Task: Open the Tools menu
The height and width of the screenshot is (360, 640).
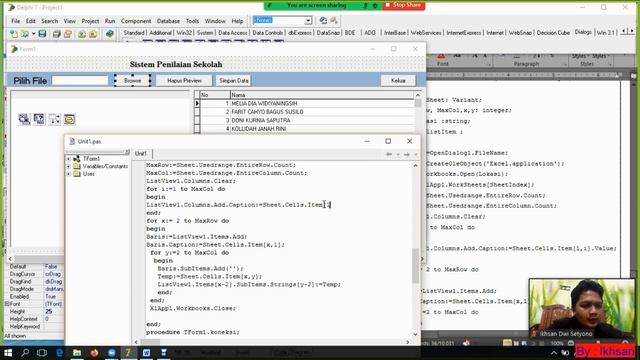Action: coord(192,21)
